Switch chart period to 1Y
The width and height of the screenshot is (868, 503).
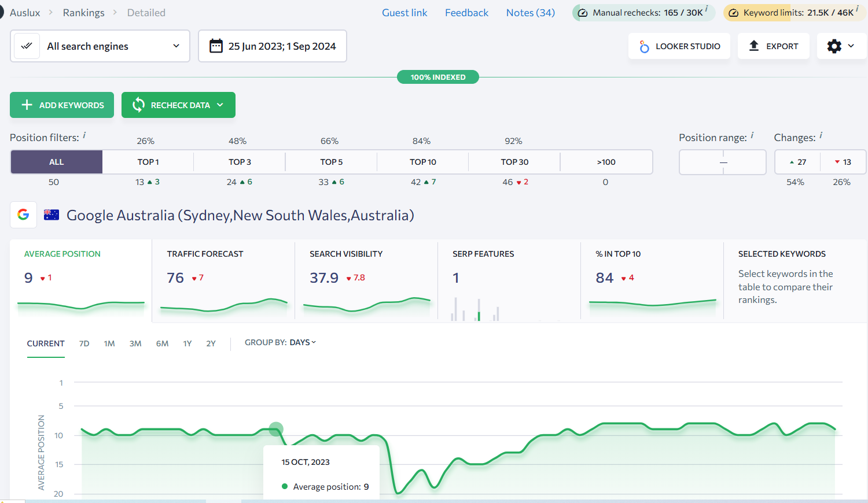pyautogui.click(x=187, y=343)
